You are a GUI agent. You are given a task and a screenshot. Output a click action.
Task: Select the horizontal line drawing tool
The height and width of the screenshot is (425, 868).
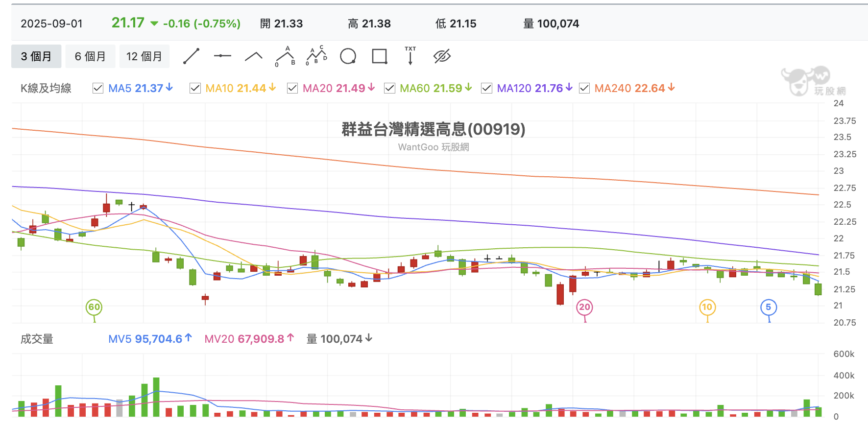[x=222, y=56]
